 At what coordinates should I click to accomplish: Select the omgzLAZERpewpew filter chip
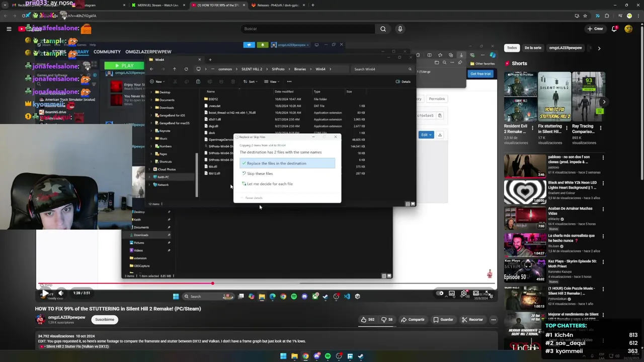(x=566, y=48)
